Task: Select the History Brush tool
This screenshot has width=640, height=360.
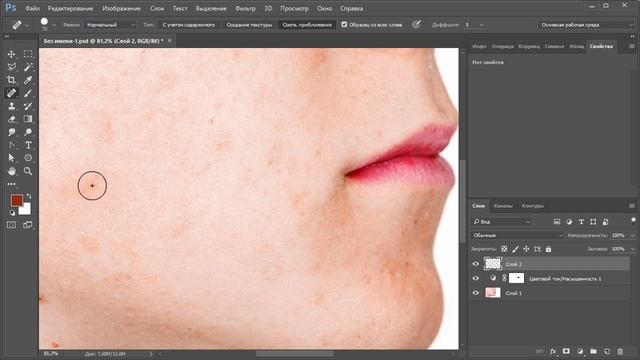Action: (x=28, y=106)
